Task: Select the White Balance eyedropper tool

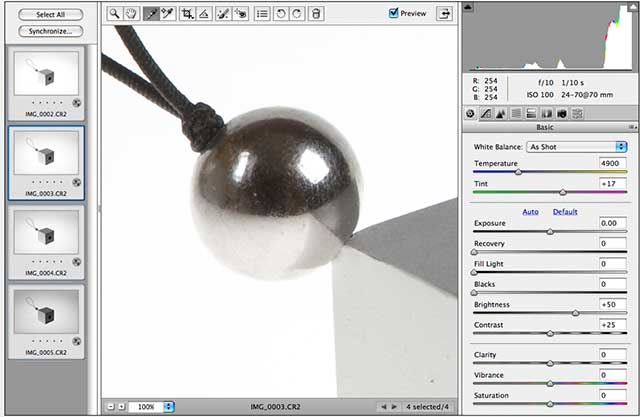Action: pos(151,13)
